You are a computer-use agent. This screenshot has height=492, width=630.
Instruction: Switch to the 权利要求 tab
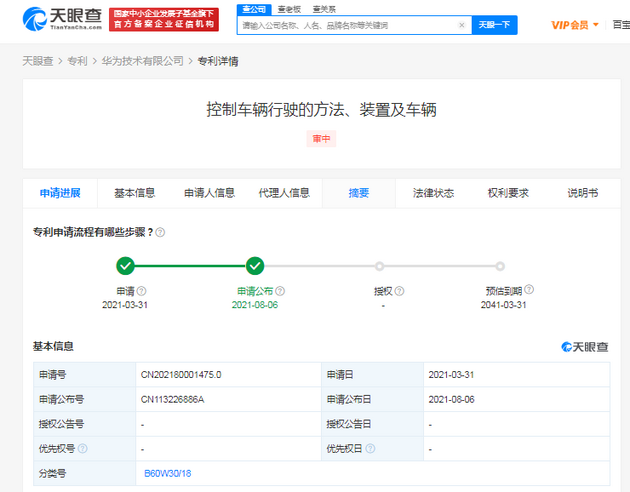point(508,193)
